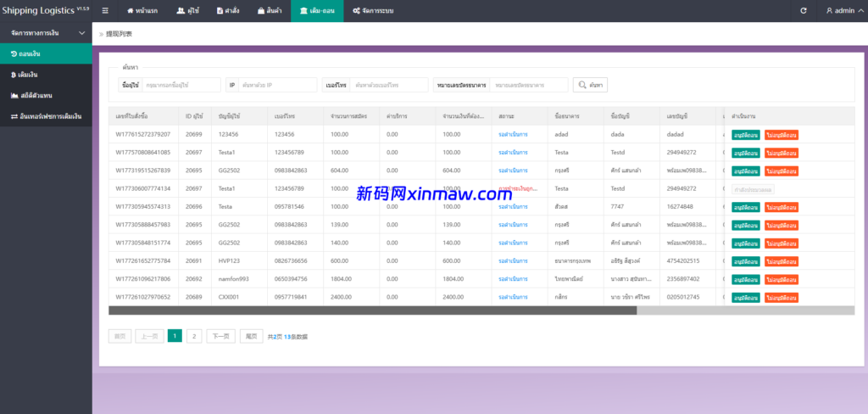
Task: Click the status link for order W177615272379207
Action: [x=513, y=134]
